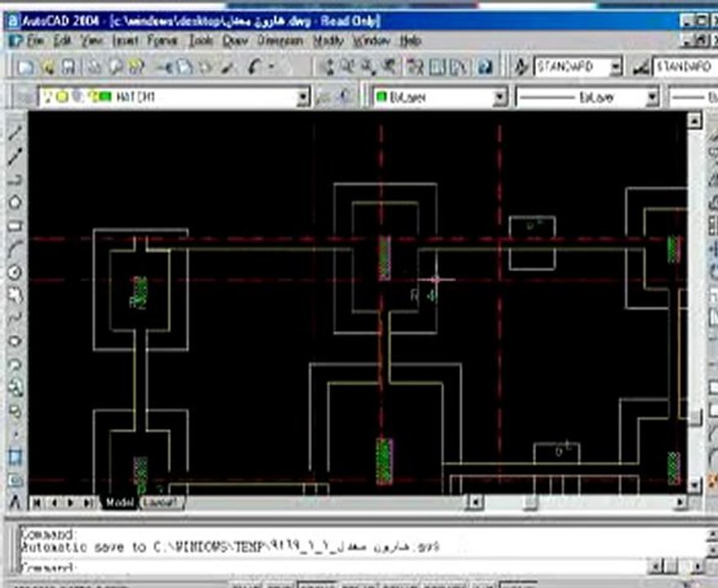The image size is (718, 588).
Task: Select the Polygon tool
Action: pos(15,203)
